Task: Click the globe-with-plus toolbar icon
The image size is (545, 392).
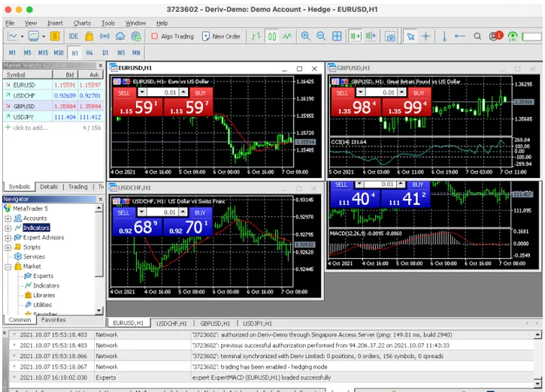Action: coord(136,36)
